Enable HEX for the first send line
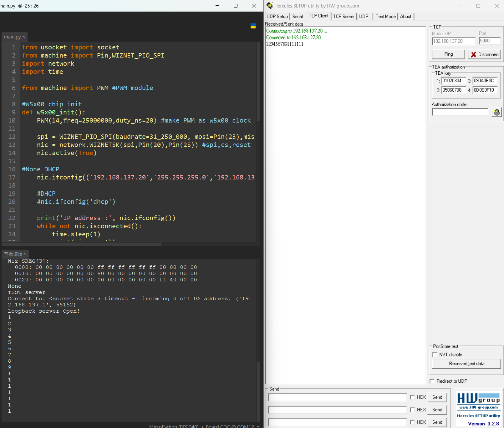 412,397
